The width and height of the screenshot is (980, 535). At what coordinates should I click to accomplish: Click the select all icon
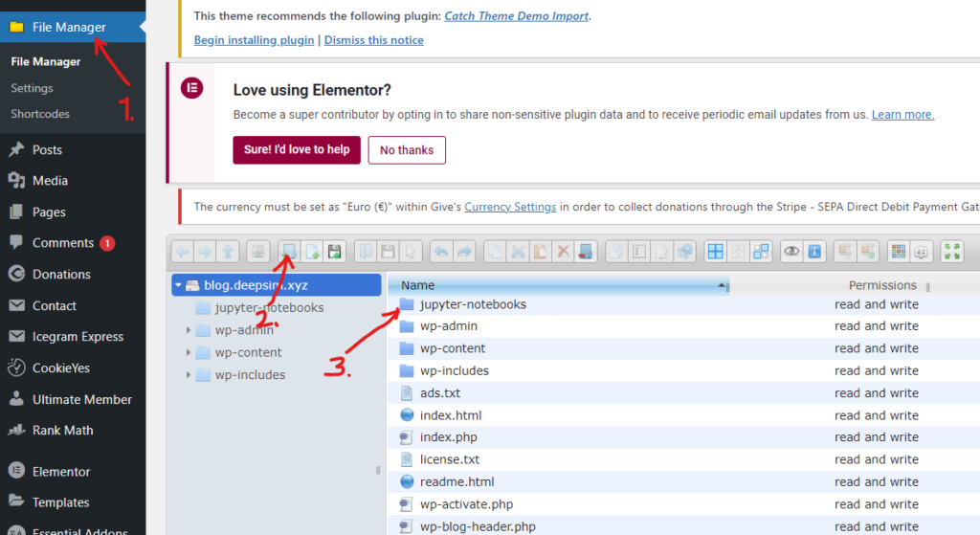(x=715, y=252)
